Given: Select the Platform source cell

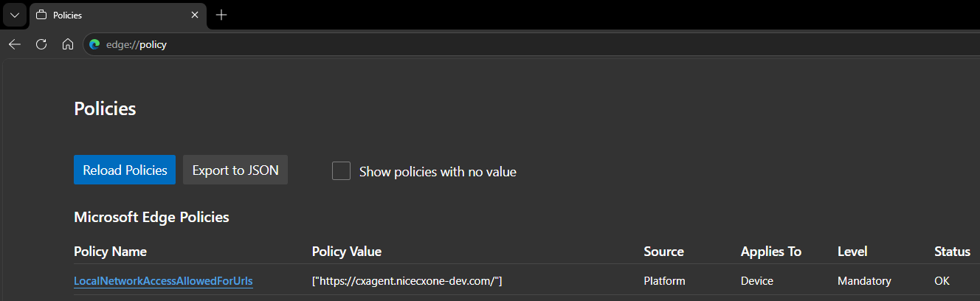Looking at the screenshot, I should click(x=664, y=281).
